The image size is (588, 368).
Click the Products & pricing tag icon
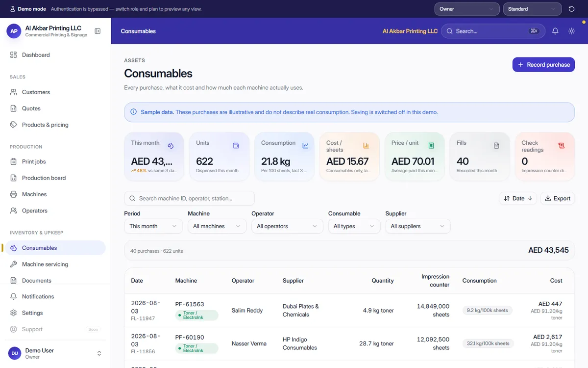[14, 125]
